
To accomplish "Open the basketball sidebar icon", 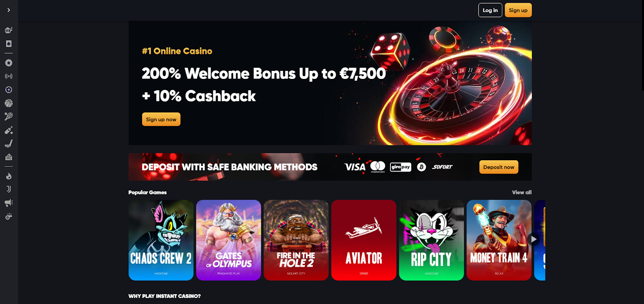I will pyautogui.click(x=8, y=103).
